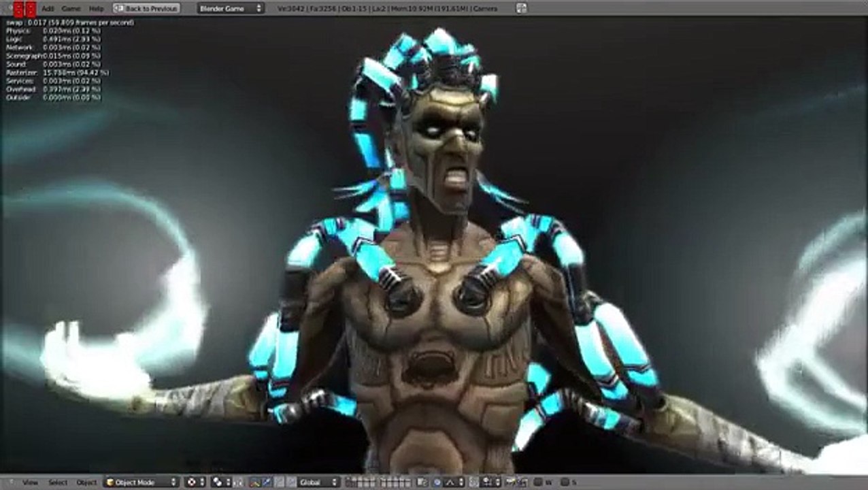Open the Object menu in the viewport header

86,483
